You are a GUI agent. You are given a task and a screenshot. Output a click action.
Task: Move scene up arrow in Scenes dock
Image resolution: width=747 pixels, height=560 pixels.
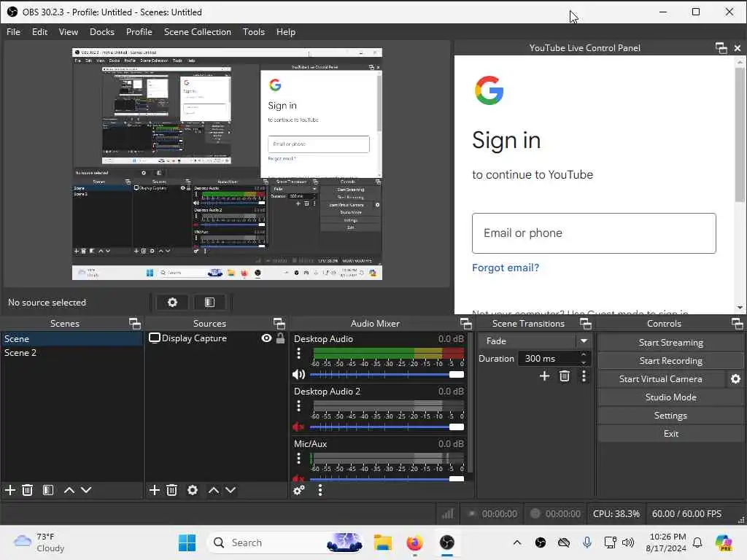pos(69,490)
